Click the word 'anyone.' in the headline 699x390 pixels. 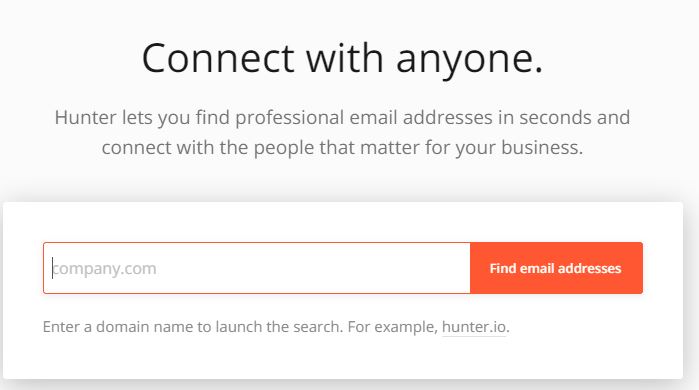pos(469,60)
